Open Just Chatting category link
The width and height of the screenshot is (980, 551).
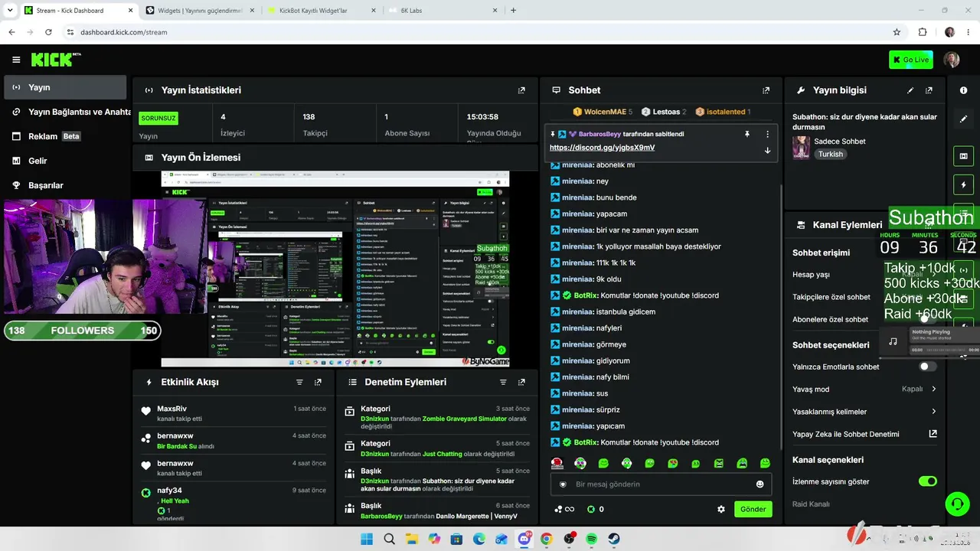click(x=443, y=454)
